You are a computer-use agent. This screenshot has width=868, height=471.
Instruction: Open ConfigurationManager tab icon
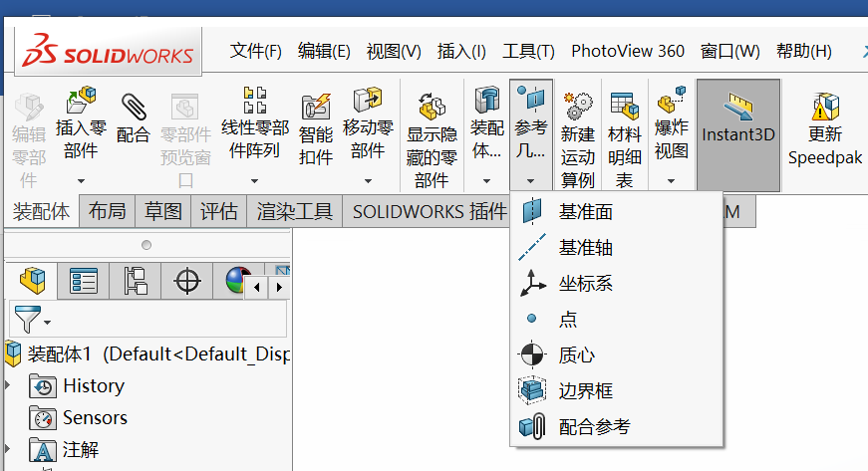pos(136,280)
